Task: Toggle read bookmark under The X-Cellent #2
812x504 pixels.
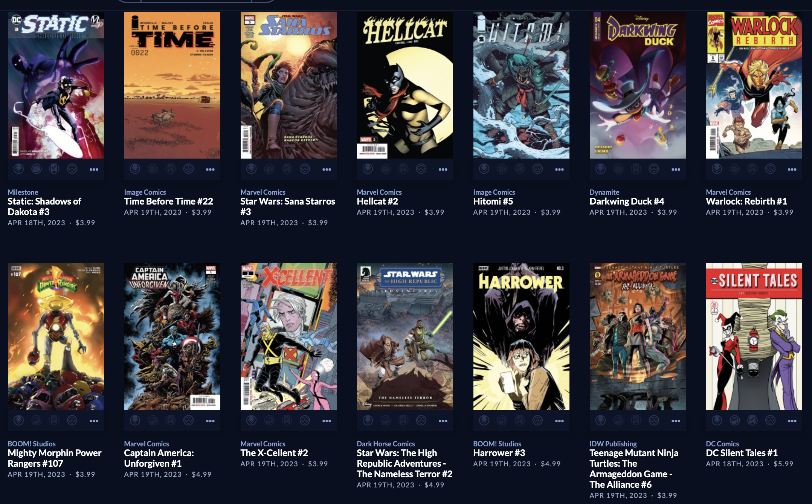Action: click(x=287, y=420)
